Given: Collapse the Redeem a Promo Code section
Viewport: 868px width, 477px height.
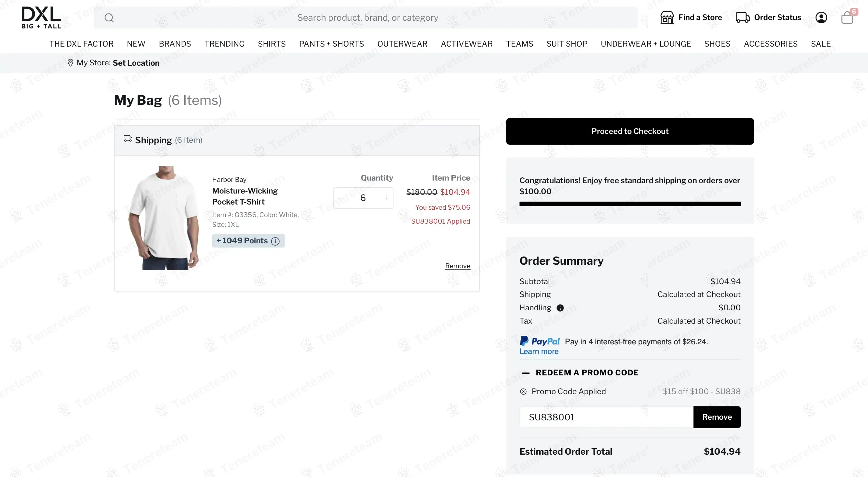Looking at the screenshot, I should (526, 373).
